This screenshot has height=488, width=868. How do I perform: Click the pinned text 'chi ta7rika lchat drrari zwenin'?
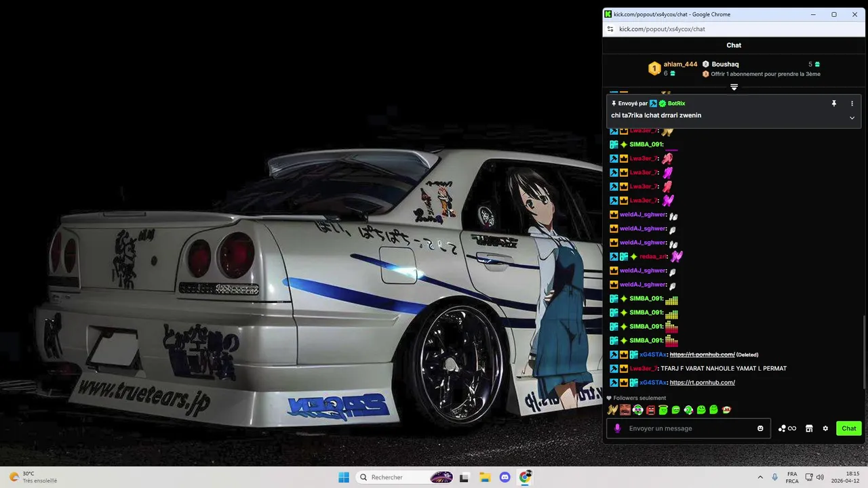point(656,115)
